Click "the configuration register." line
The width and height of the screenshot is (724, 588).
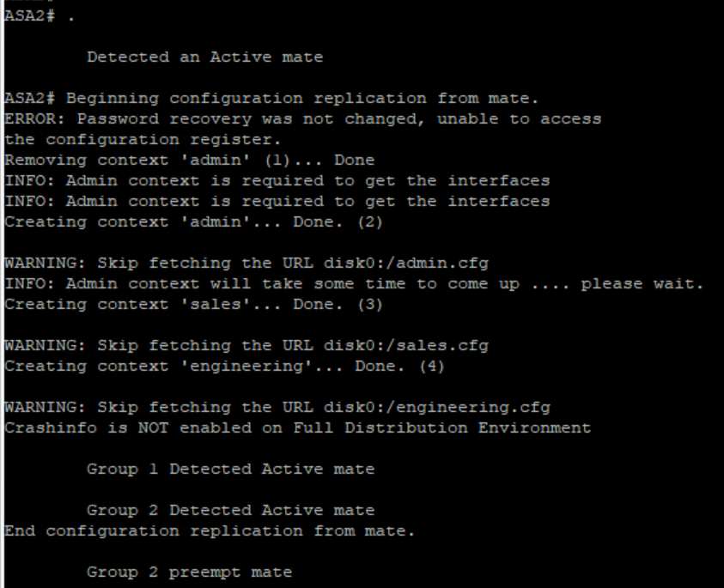coord(143,140)
